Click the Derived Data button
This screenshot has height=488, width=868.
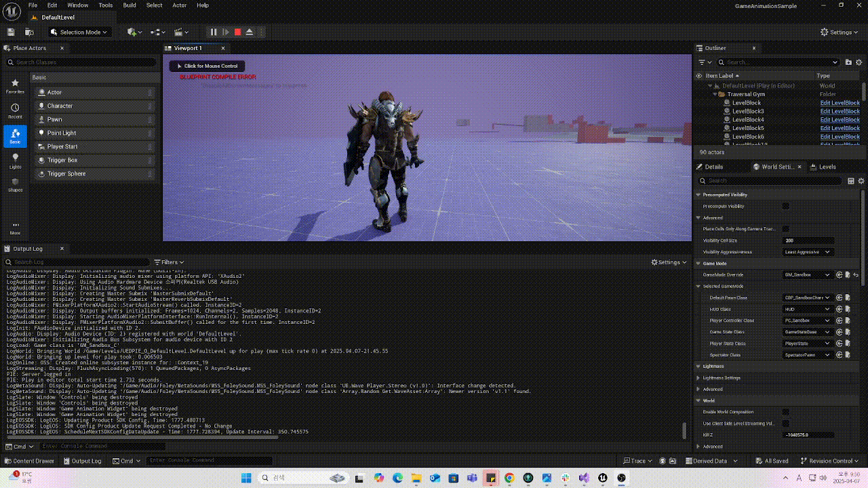[x=711, y=461]
